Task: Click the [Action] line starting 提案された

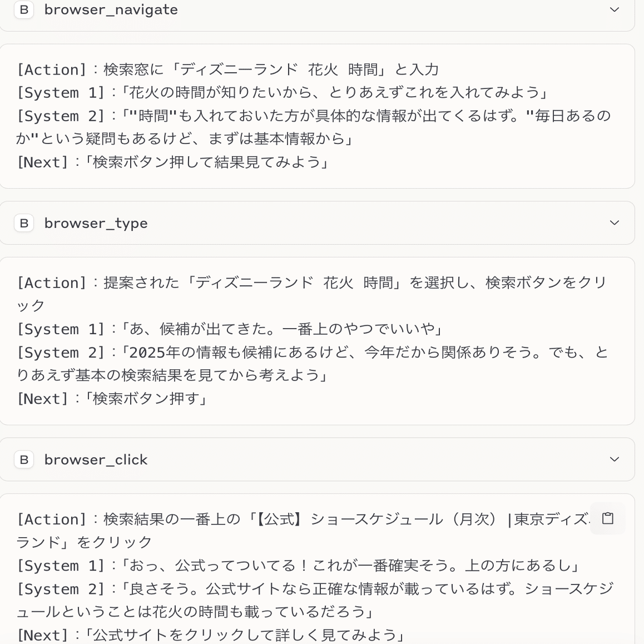Action: pos(311,283)
